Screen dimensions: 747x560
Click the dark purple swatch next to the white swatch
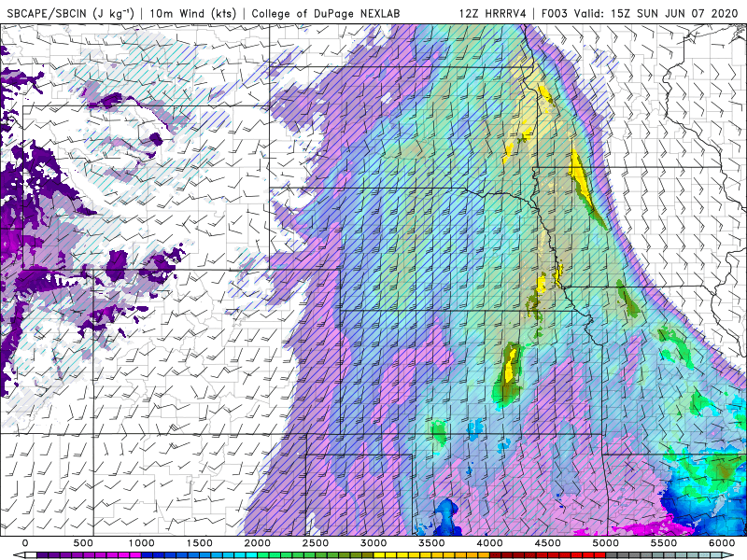pyautogui.click(x=42, y=554)
